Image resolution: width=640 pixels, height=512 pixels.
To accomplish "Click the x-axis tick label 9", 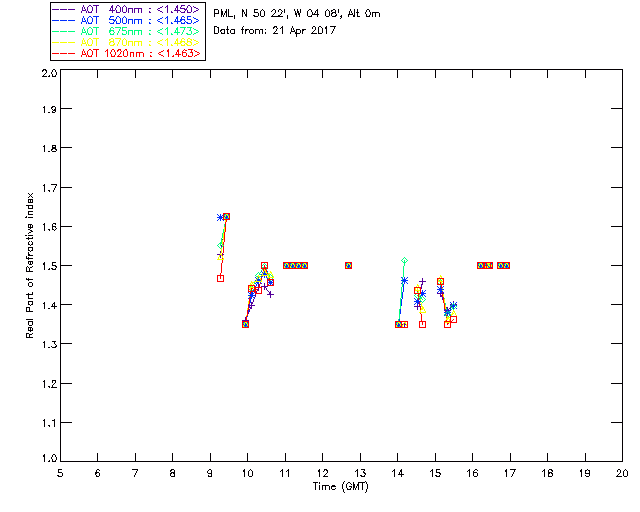I will 210,473.
